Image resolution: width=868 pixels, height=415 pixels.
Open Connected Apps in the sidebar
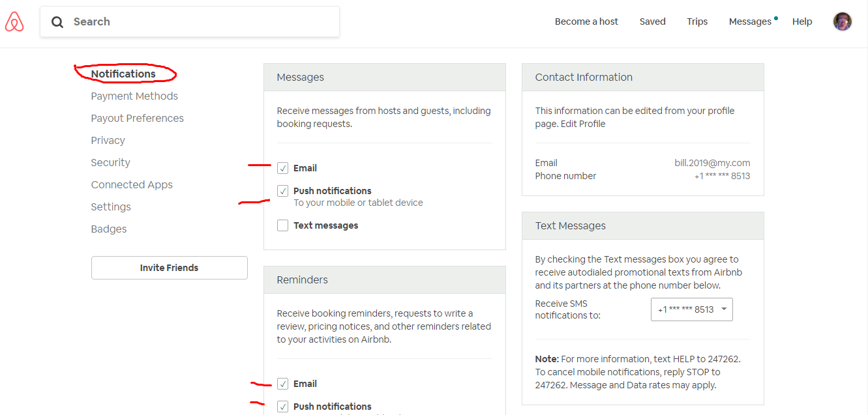pos(132,185)
